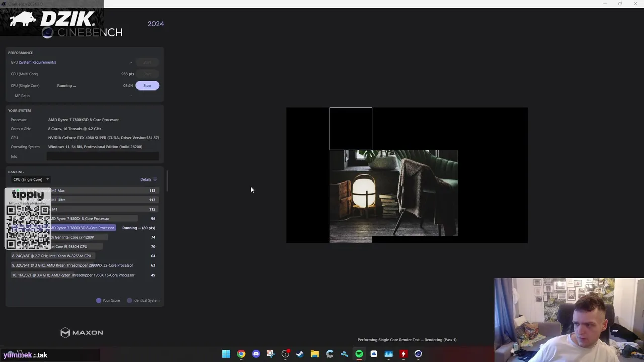Open the blue network-shaped taskbar app
The image size is (644, 362).
(x=344, y=354)
